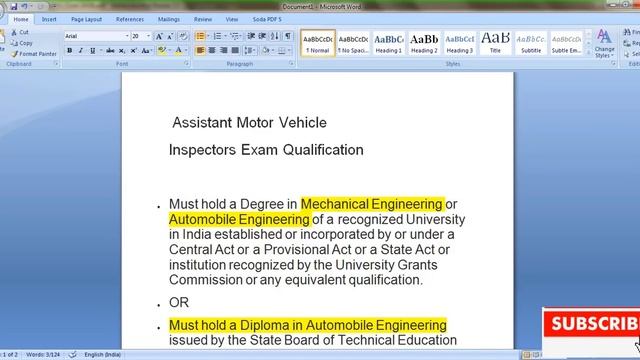Click the Undo icon in Quick Access Toolbar
Screen dimensions: 640x360
pos(24,7)
